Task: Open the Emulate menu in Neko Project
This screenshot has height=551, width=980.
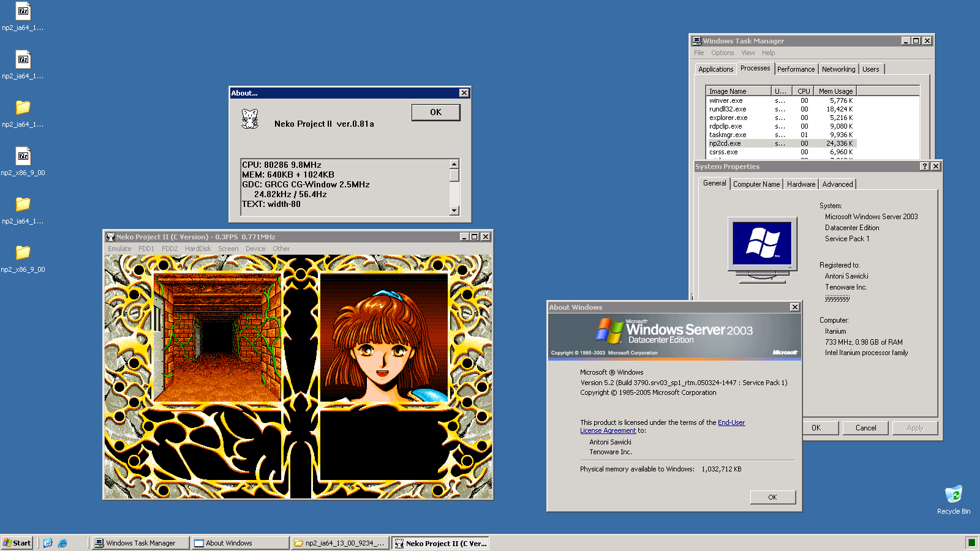Action: click(x=119, y=249)
